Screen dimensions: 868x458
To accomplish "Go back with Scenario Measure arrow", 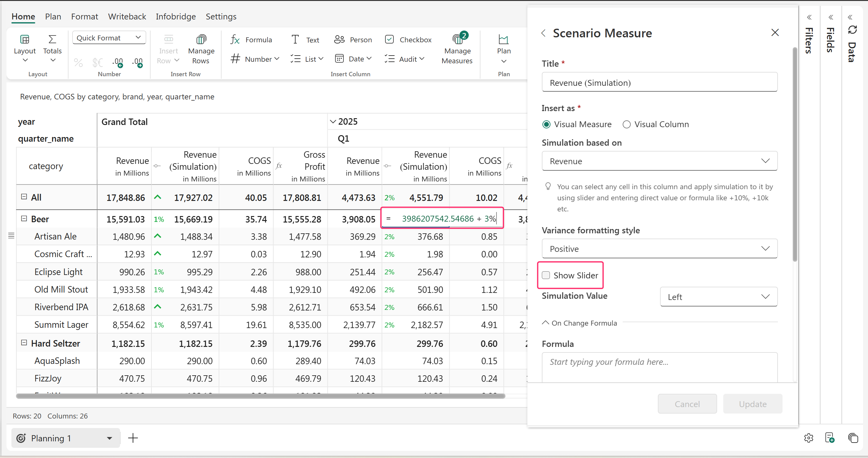I will (x=543, y=33).
